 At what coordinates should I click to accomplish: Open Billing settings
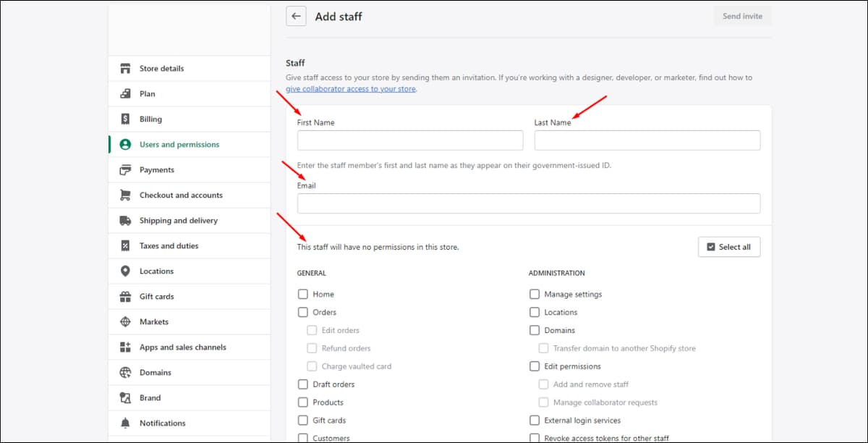coord(189,119)
